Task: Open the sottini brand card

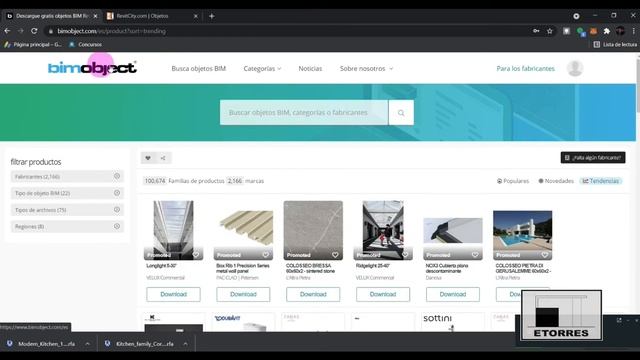Action: coord(453,322)
